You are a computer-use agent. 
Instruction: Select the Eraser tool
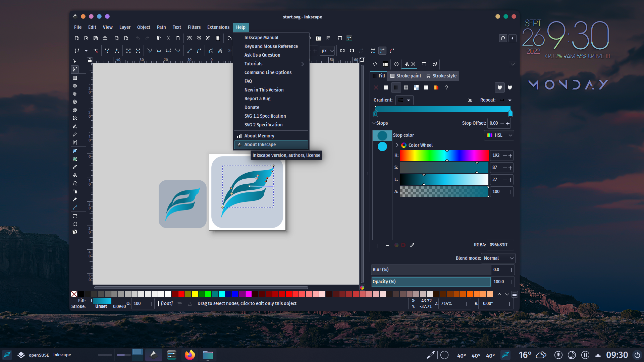75,199
